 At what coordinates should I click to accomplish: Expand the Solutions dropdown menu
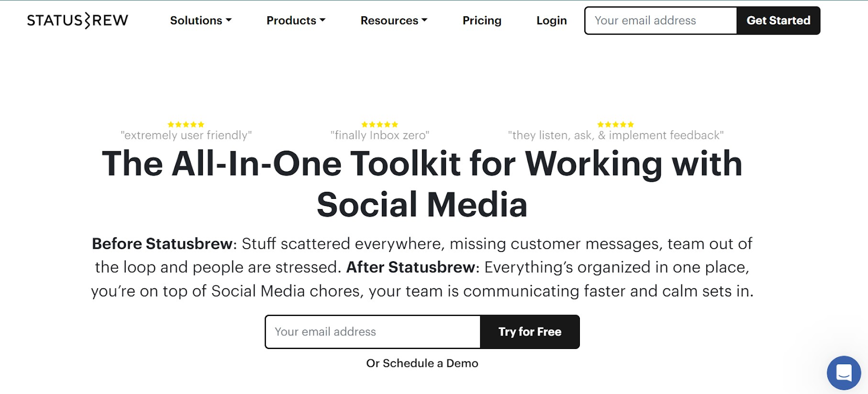[x=201, y=21]
